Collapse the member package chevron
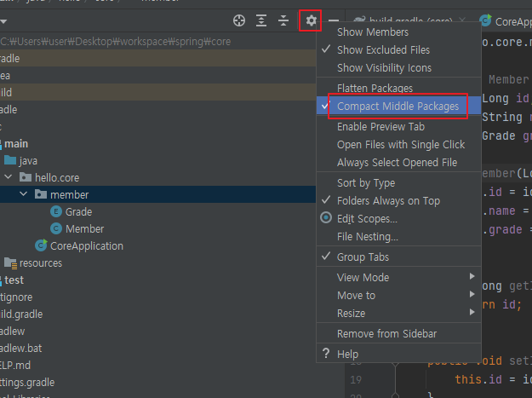Viewport: 532px width, 398px height. [x=24, y=194]
